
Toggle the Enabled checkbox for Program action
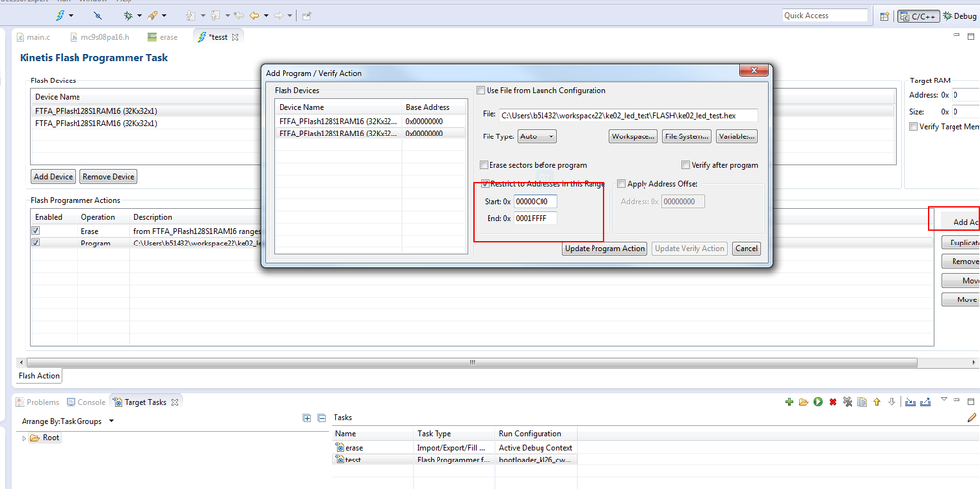click(36, 243)
